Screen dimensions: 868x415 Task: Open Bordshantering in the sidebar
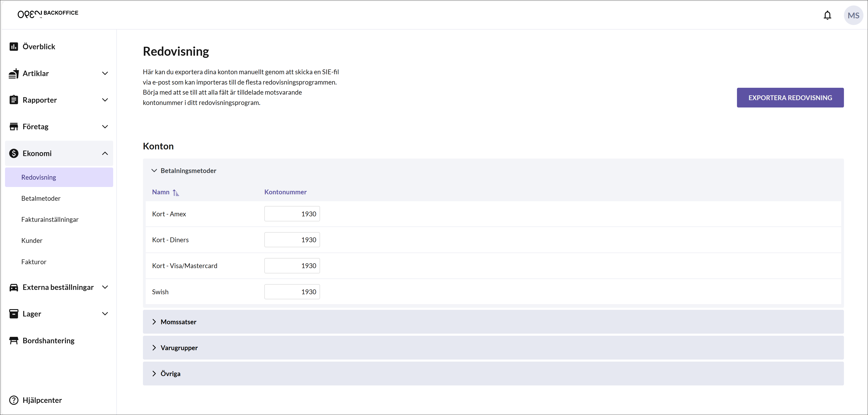click(49, 341)
